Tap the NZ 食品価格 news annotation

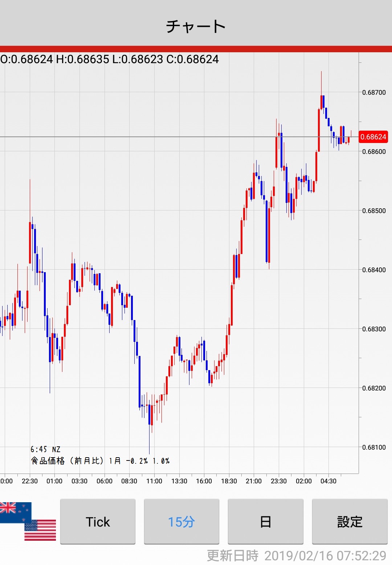(100, 456)
